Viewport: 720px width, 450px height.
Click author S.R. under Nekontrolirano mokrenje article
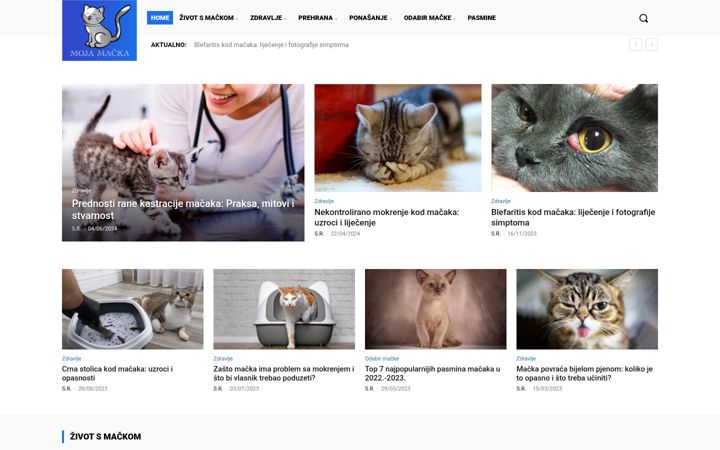[x=319, y=234]
